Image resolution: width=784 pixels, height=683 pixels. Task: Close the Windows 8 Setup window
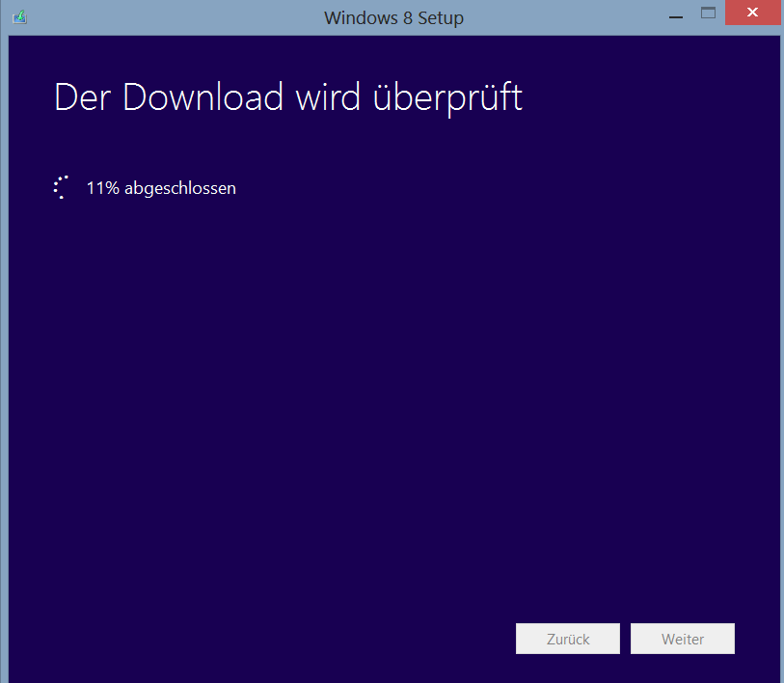(x=752, y=13)
